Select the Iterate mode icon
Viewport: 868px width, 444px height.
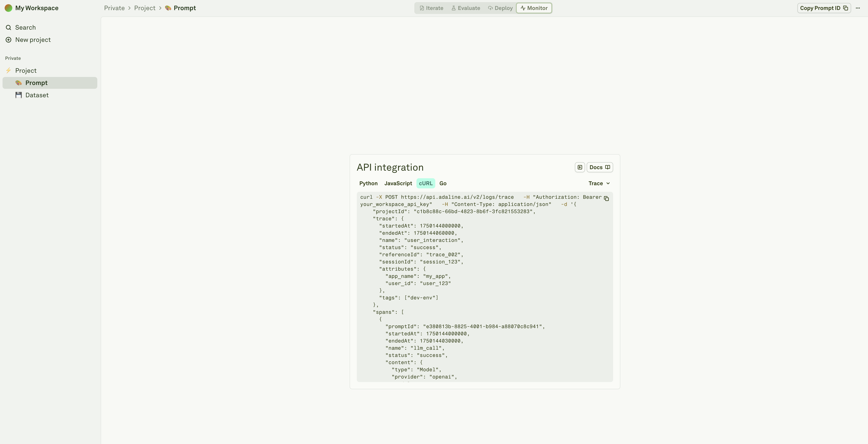coord(422,8)
